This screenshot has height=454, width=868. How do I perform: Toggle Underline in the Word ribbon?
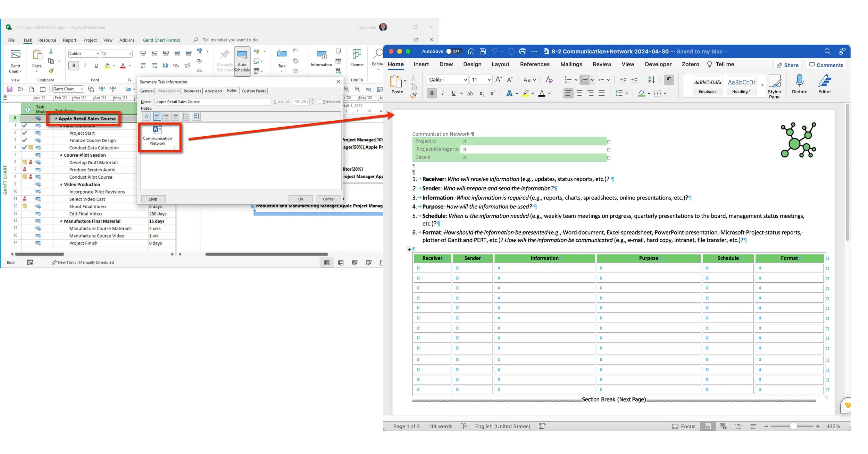[453, 93]
